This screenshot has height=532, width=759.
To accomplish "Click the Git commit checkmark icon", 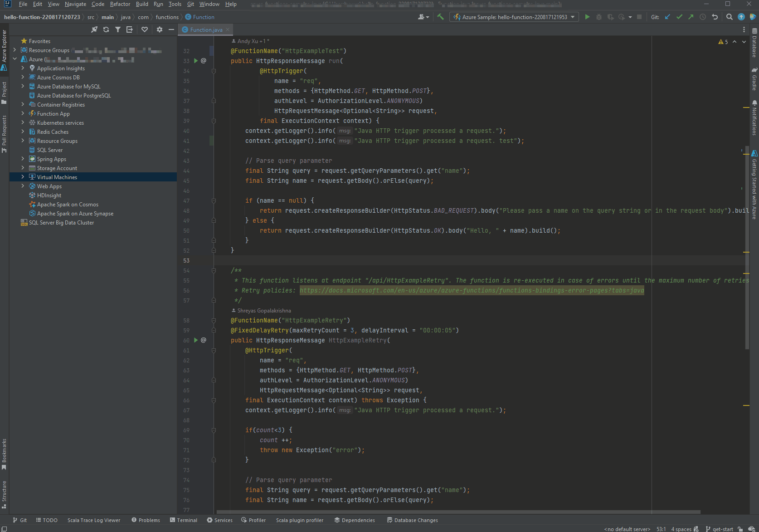I will click(679, 17).
